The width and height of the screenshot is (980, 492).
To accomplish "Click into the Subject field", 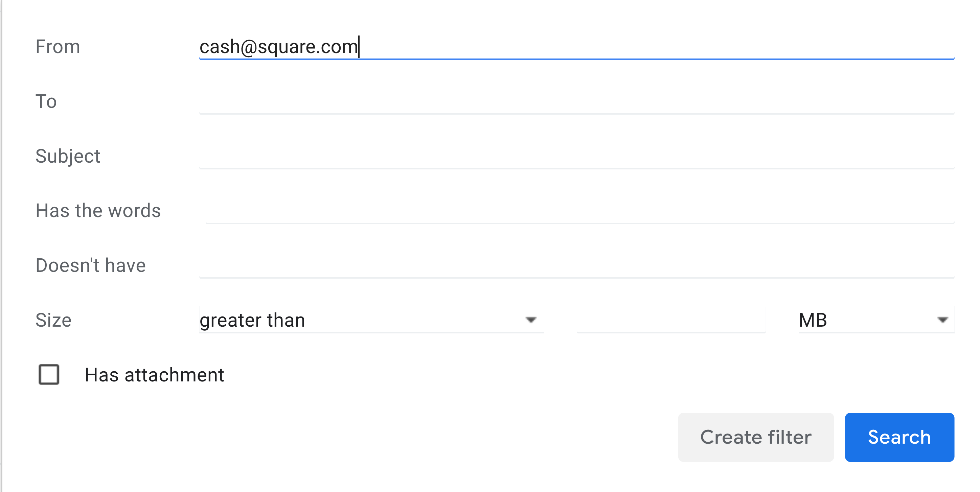I will pyautogui.click(x=576, y=156).
